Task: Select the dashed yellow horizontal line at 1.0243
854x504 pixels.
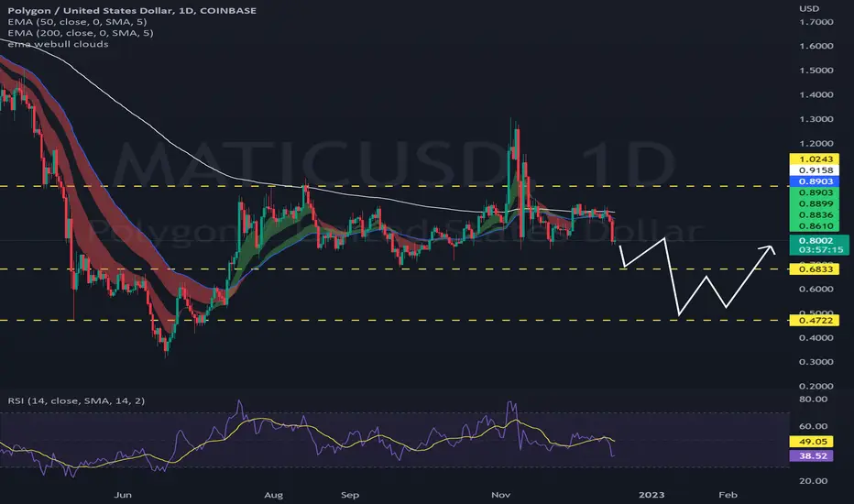Action: coord(394,186)
